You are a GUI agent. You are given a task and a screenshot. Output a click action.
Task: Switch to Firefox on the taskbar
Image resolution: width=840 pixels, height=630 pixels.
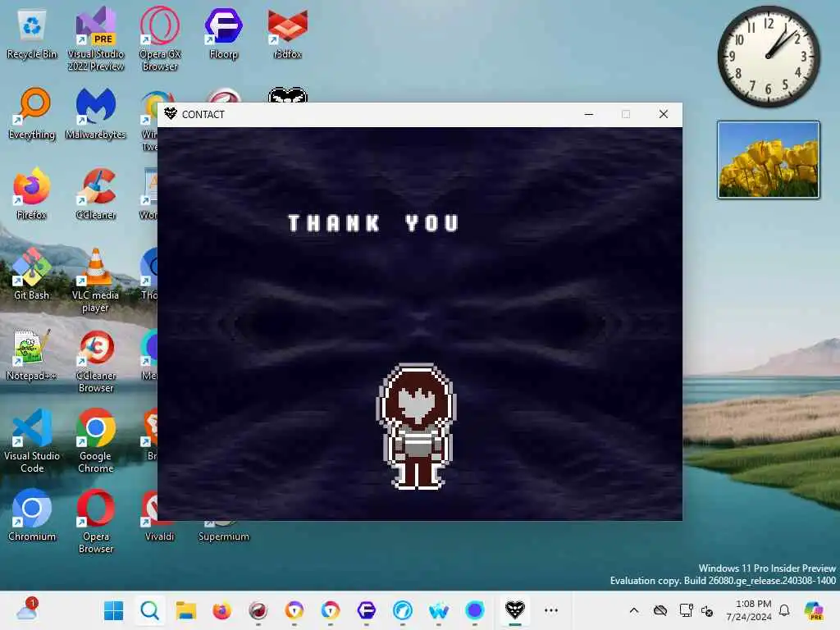(221, 610)
